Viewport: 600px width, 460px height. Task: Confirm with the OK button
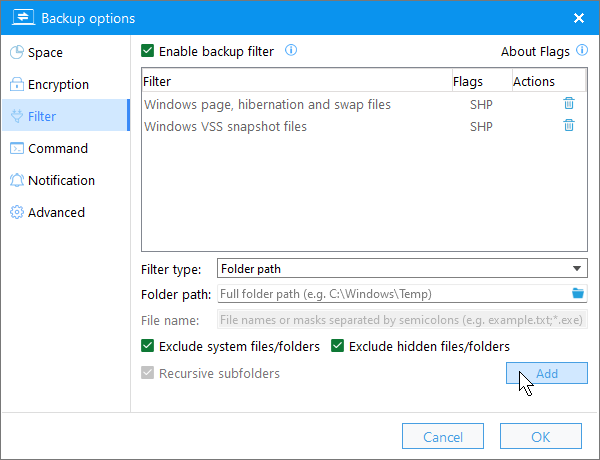(x=540, y=436)
